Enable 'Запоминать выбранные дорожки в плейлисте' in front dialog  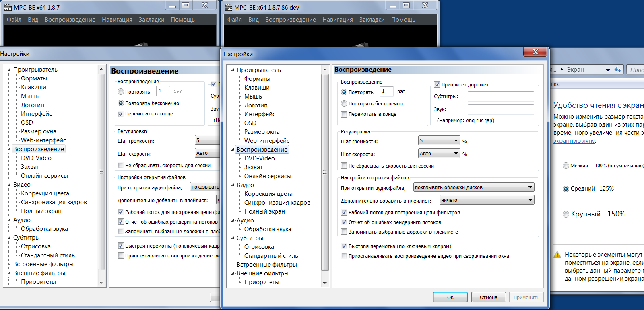pyautogui.click(x=344, y=232)
